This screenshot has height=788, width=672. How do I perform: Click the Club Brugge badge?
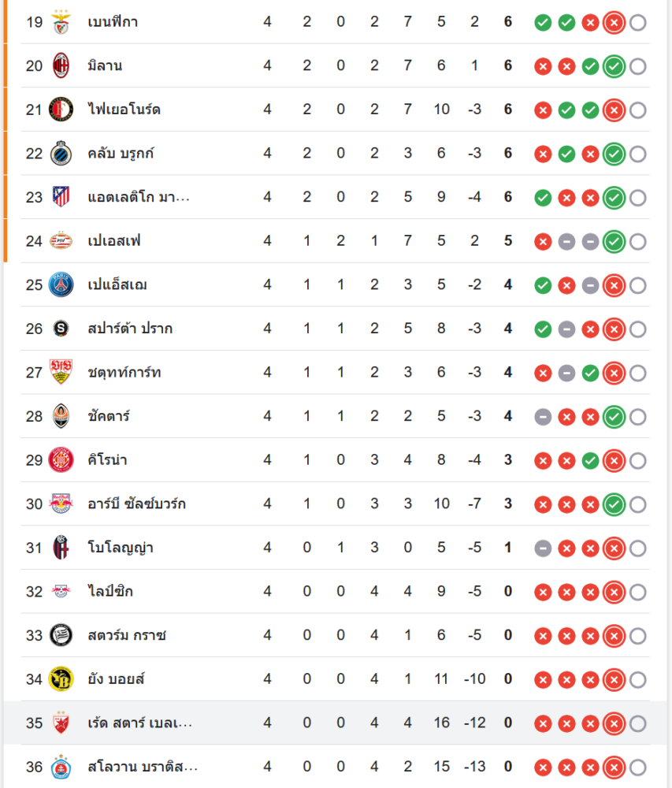[x=61, y=154]
